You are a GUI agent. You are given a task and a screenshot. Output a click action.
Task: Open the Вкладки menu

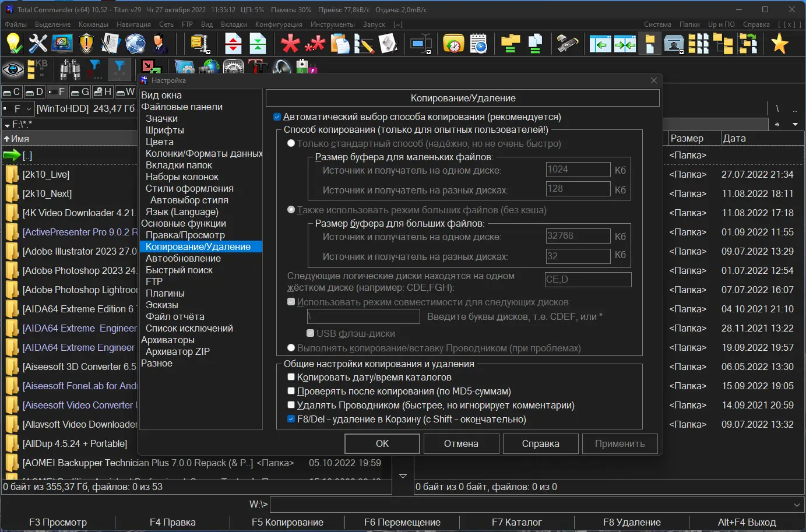[x=234, y=24]
